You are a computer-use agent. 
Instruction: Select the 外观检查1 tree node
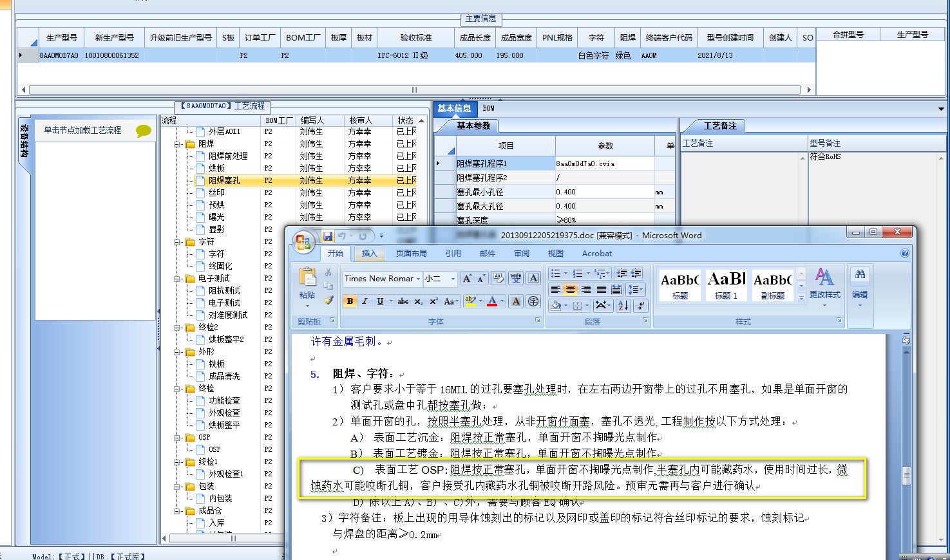click(x=225, y=474)
